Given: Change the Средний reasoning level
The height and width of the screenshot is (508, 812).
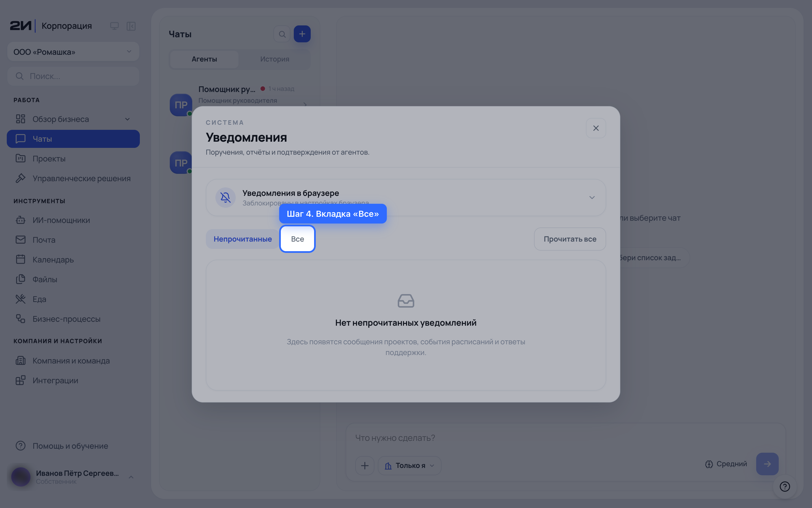Looking at the screenshot, I should [726, 464].
